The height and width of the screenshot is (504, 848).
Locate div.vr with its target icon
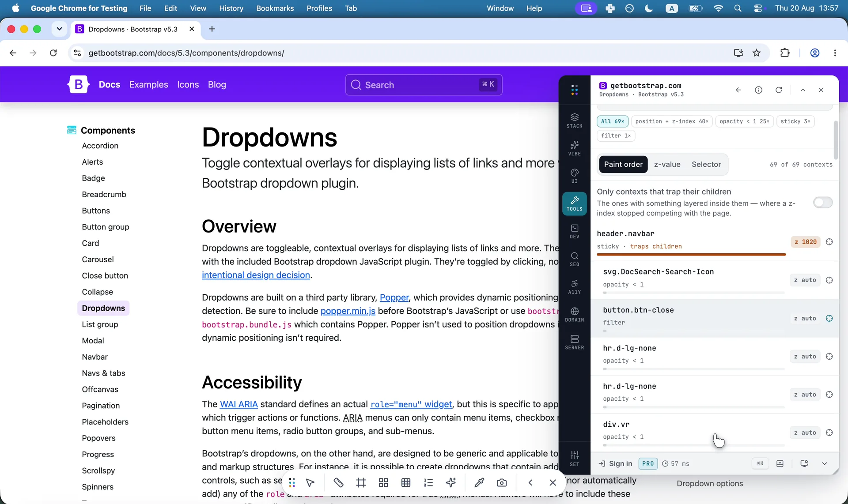[x=829, y=433]
